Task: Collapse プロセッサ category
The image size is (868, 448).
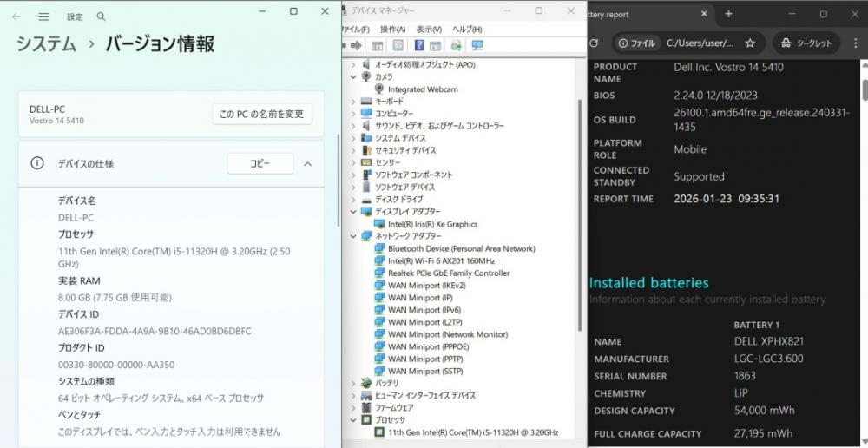Action: (354, 419)
